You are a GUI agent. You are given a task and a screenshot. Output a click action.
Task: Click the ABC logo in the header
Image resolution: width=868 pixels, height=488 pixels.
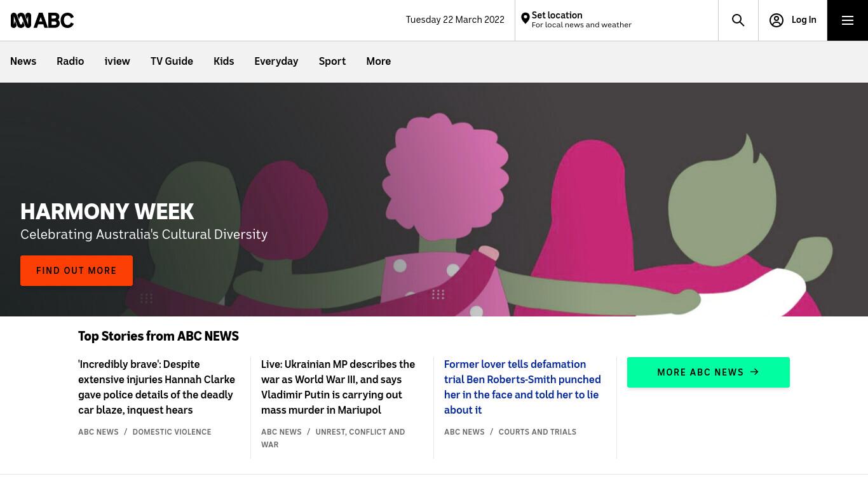pyautogui.click(x=42, y=20)
